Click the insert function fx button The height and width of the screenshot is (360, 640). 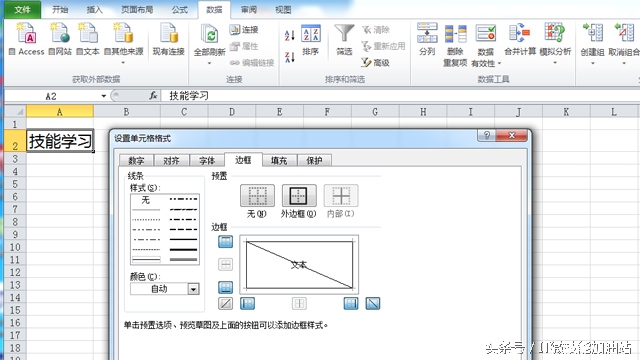click(153, 96)
